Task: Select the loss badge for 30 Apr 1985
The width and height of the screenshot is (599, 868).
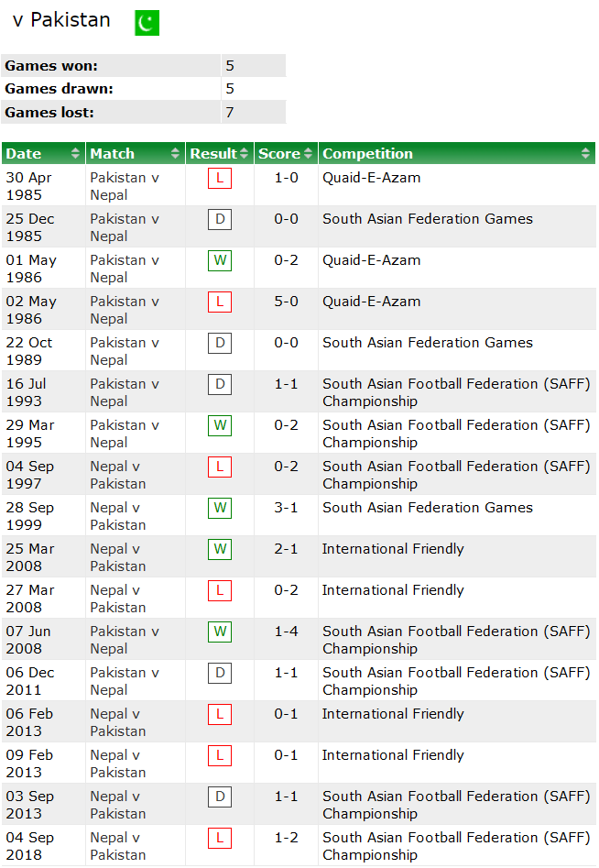Action: click(219, 179)
